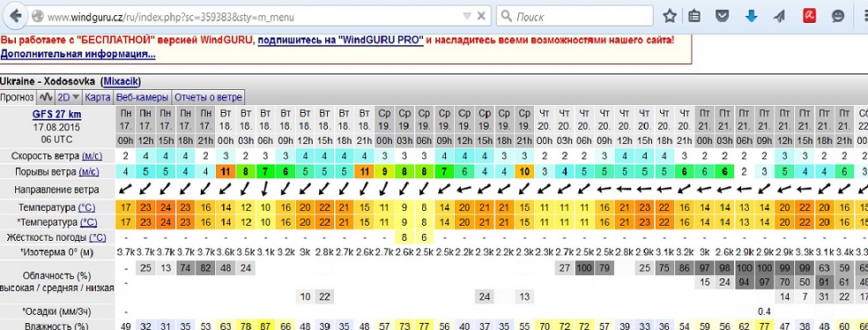The image size is (868, 330).
Task: Bookmark this page with the star icon
Action: pos(670,16)
